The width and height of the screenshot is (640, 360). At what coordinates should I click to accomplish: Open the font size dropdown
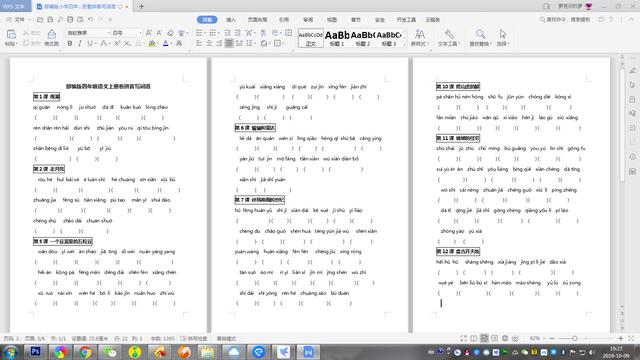coord(140,33)
